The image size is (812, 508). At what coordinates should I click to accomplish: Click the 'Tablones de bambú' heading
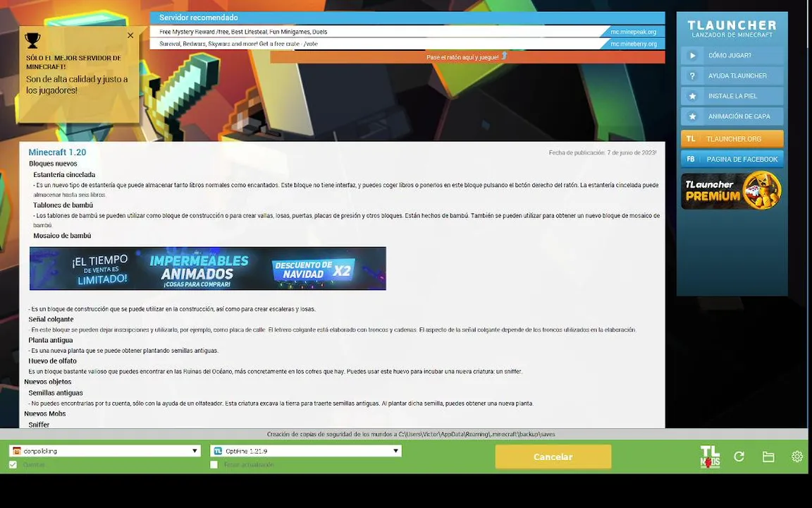[x=63, y=205]
